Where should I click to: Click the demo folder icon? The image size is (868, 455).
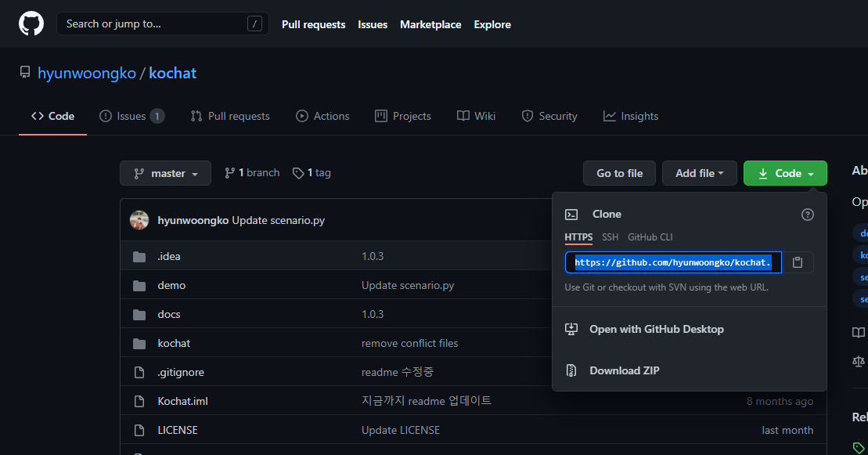139,285
